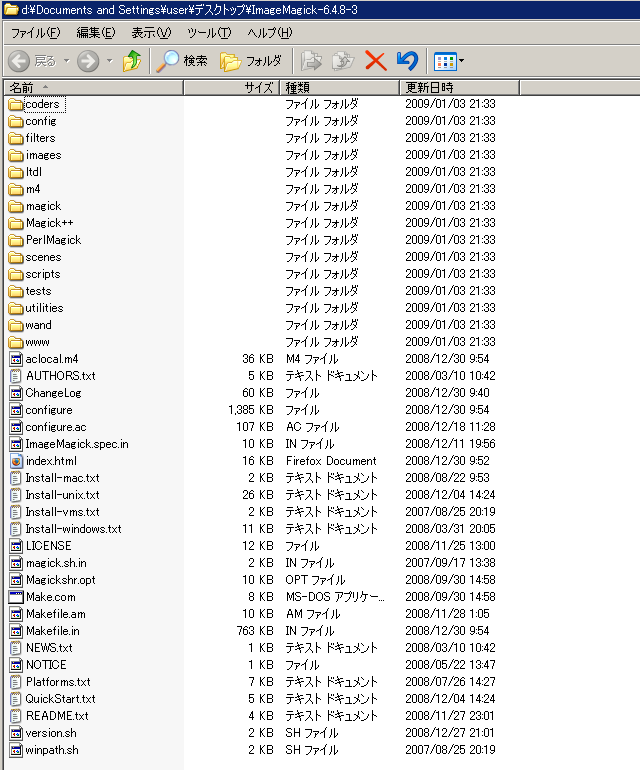Select the configure.ac file name
Viewport: 640px width, 770px height.
click(x=56, y=427)
